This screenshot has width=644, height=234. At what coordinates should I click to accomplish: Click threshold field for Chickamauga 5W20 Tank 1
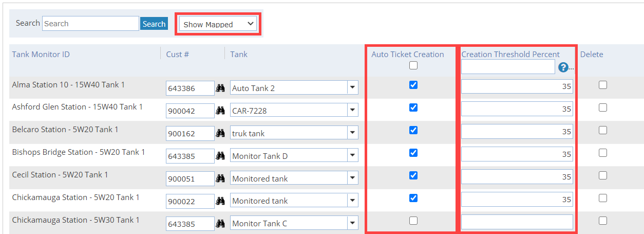(x=517, y=200)
